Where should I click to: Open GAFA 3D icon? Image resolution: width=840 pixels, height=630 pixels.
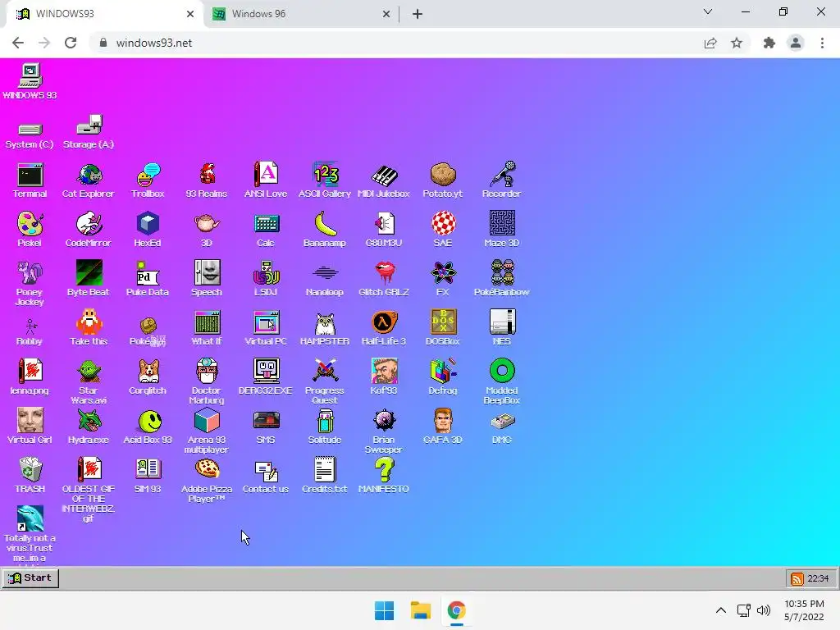point(442,427)
